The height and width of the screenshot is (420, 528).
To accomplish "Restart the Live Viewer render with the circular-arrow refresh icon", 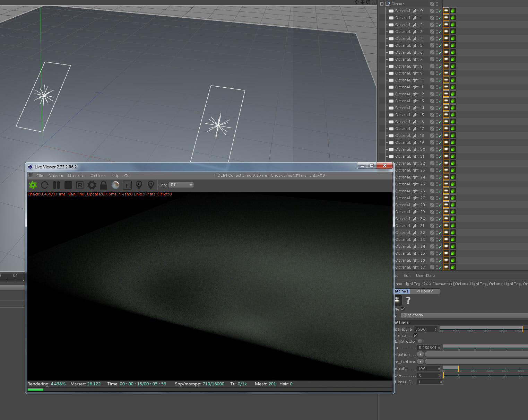I will click(x=45, y=185).
